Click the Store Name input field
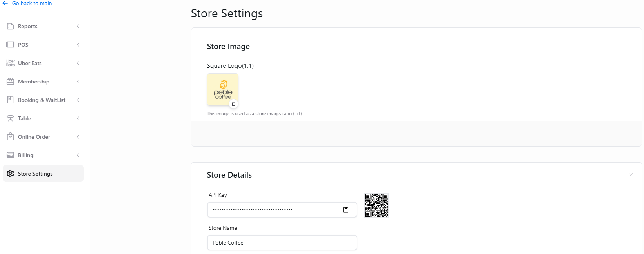This screenshot has width=644, height=254. coord(282,243)
